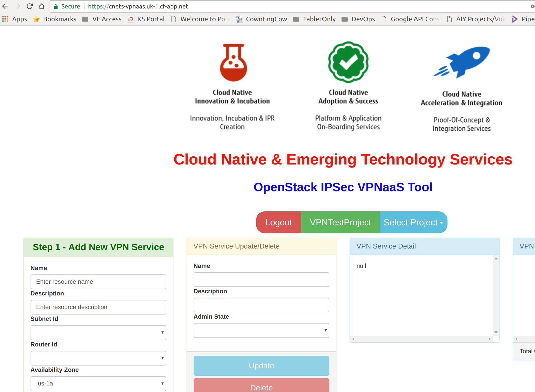The image size is (535, 392).
Task: Click the browser back arrow
Action: coord(5,6)
